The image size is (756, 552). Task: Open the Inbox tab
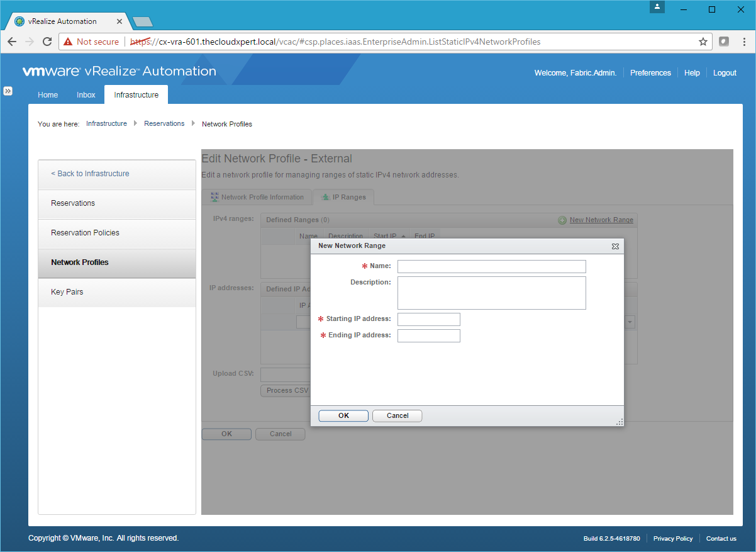point(86,95)
